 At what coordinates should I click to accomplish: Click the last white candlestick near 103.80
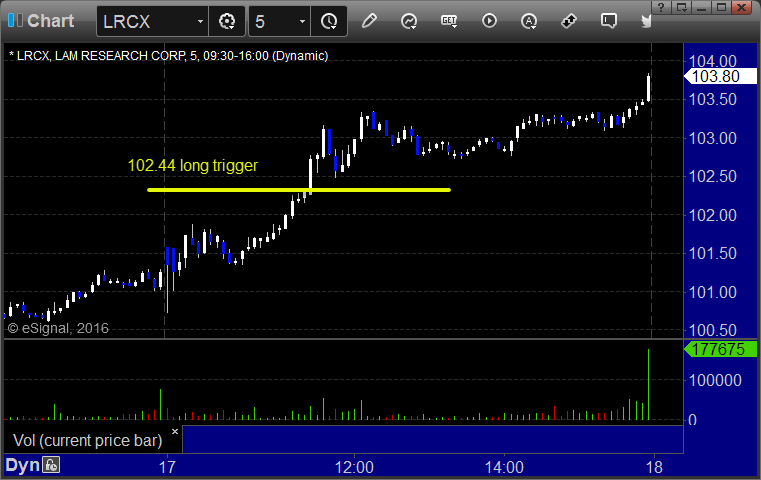(648, 88)
